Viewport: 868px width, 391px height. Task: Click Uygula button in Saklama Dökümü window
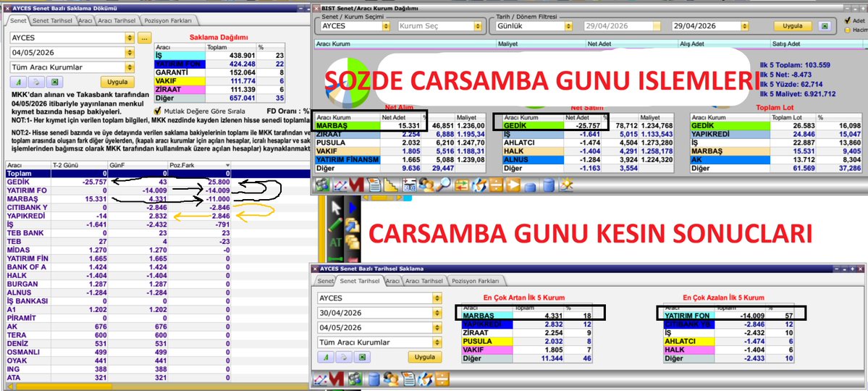pos(117,82)
